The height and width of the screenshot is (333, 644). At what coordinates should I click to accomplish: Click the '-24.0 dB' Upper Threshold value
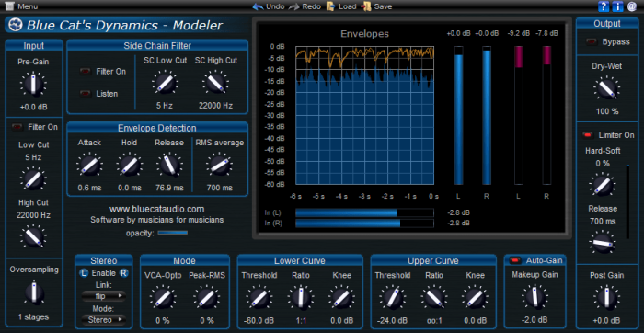click(392, 321)
